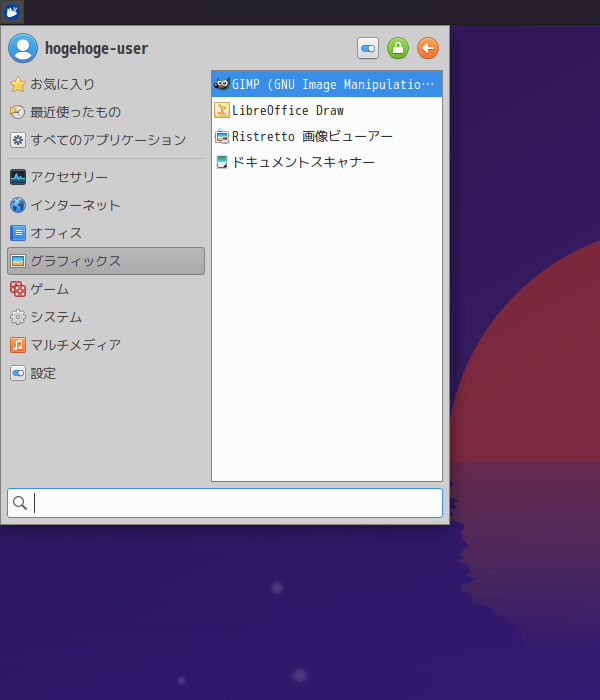The width and height of the screenshot is (600, 700).
Task: Lock the screen with green padlock
Action: 398,48
